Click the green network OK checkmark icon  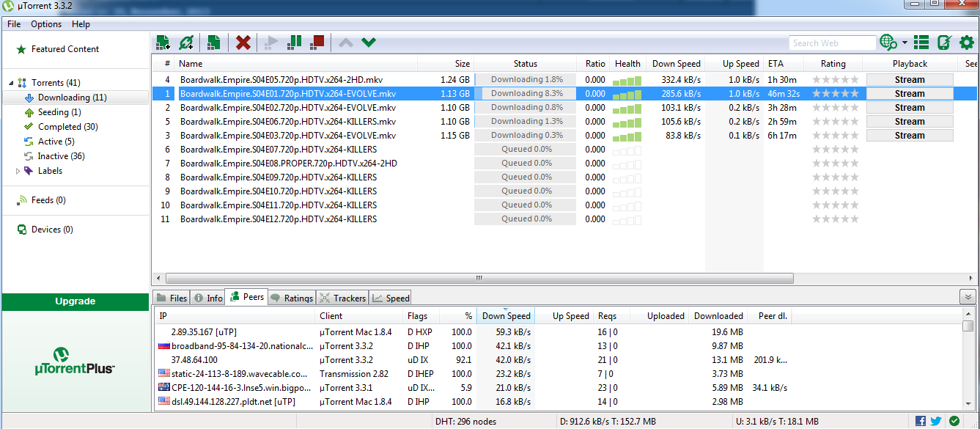click(954, 421)
